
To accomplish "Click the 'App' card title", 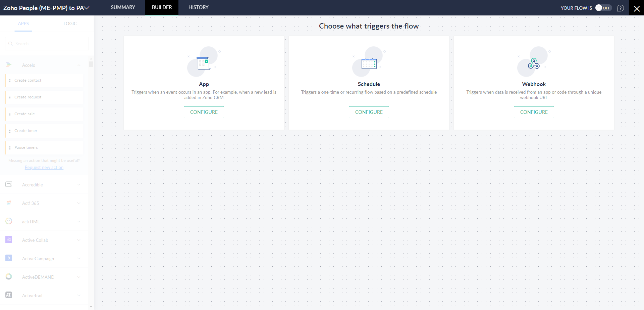I will point(204,84).
